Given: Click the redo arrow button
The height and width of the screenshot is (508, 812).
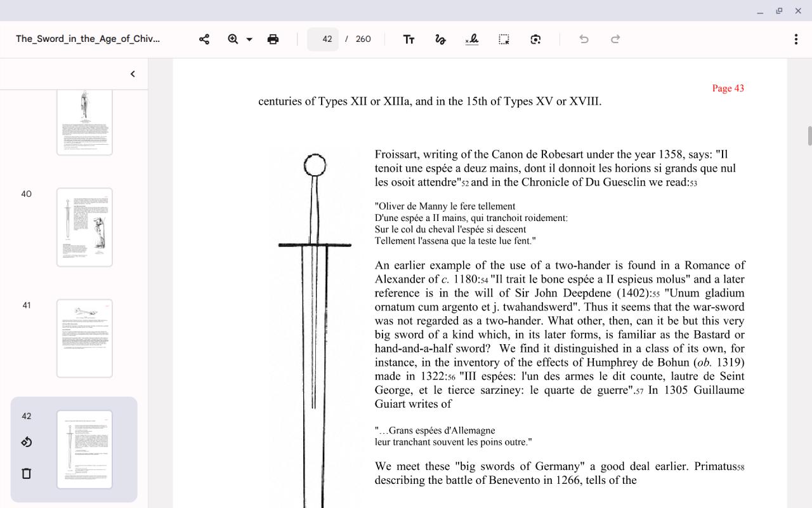Looking at the screenshot, I should tap(615, 39).
